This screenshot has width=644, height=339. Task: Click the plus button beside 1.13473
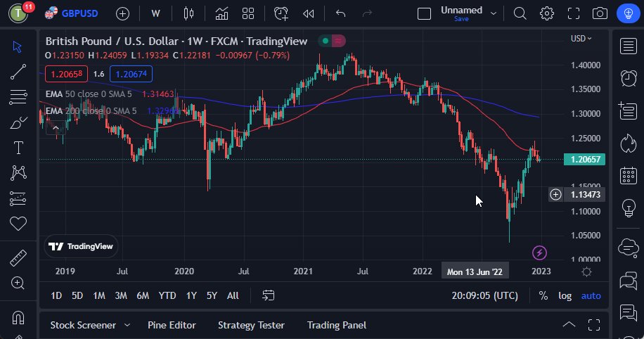tap(555, 194)
